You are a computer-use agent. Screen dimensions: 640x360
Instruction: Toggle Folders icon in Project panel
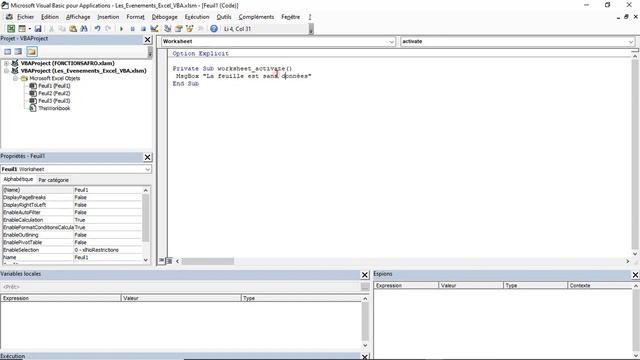click(x=32, y=51)
